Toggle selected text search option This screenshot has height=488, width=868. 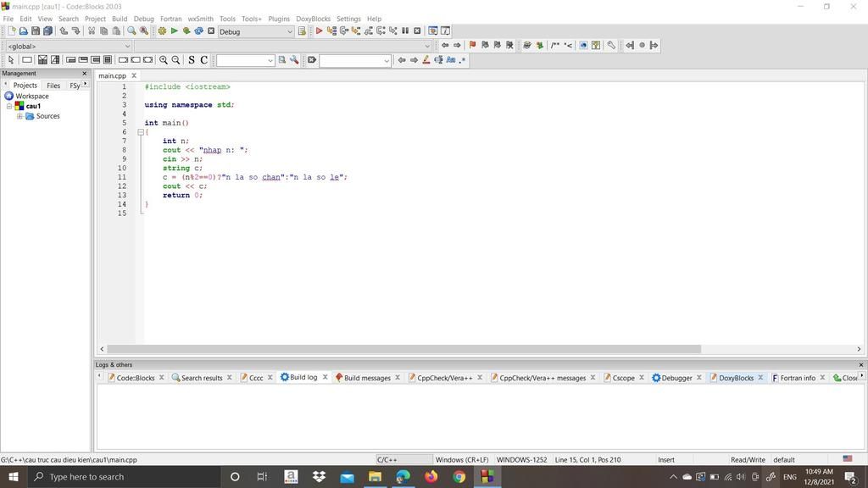(x=438, y=60)
